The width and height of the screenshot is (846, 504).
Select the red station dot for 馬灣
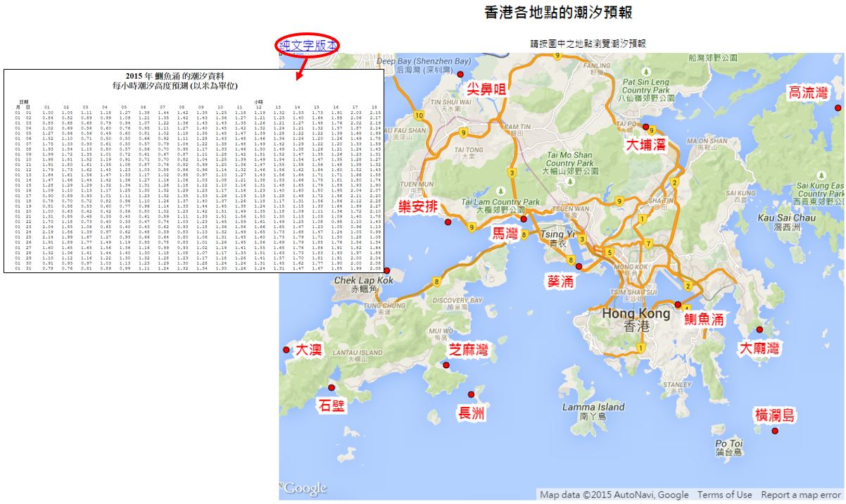(x=523, y=219)
